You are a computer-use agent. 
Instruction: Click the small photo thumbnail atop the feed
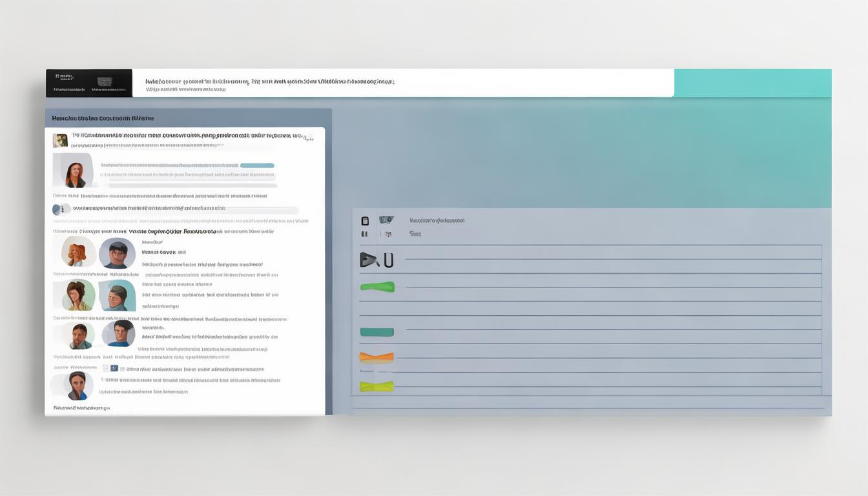click(x=60, y=140)
